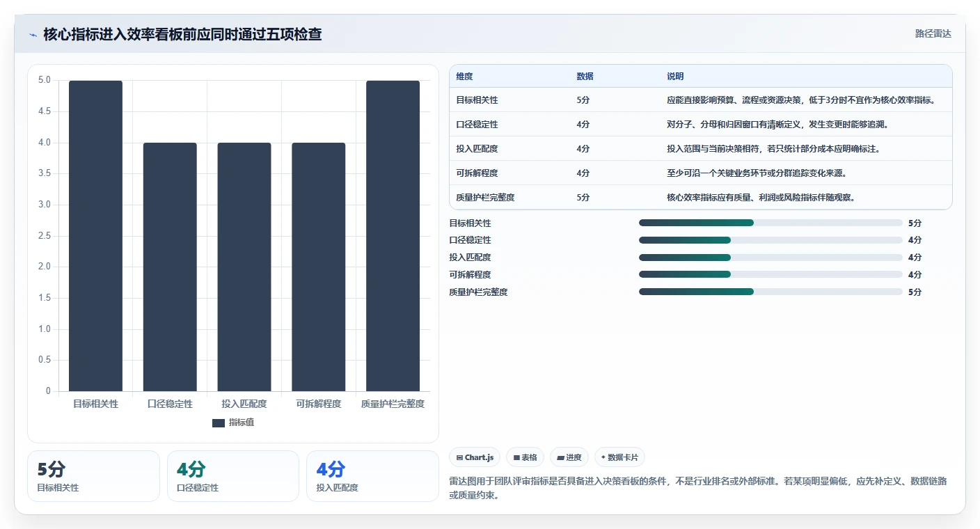Click the 目标相关性 progress bar
This screenshot has height=529, width=980.
(x=770, y=223)
